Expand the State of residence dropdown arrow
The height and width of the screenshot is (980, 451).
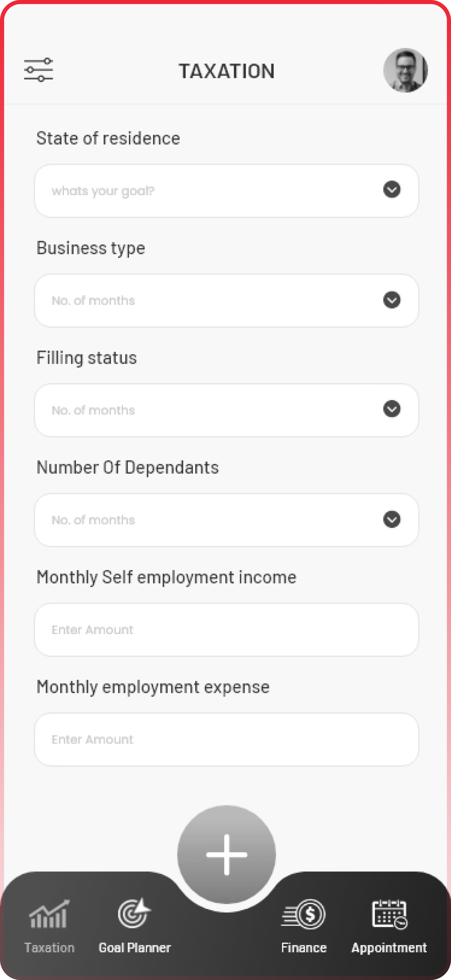pyautogui.click(x=392, y=189)
